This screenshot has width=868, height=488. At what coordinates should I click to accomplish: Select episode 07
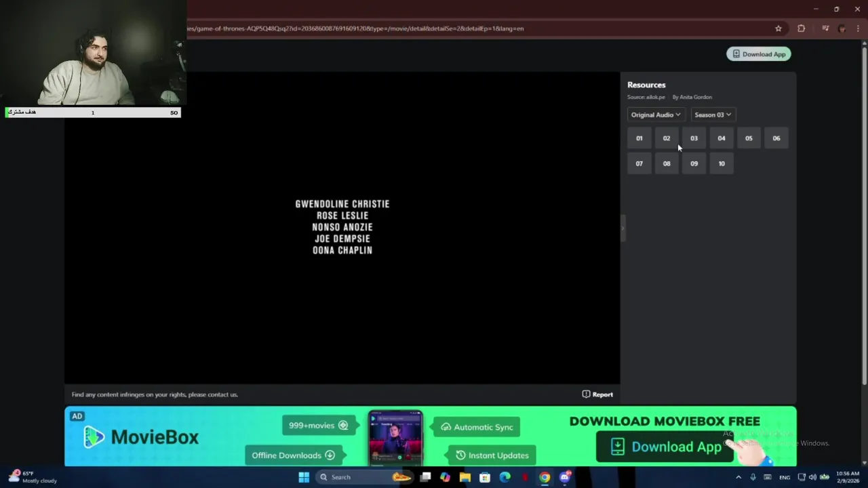coord(639,163)
